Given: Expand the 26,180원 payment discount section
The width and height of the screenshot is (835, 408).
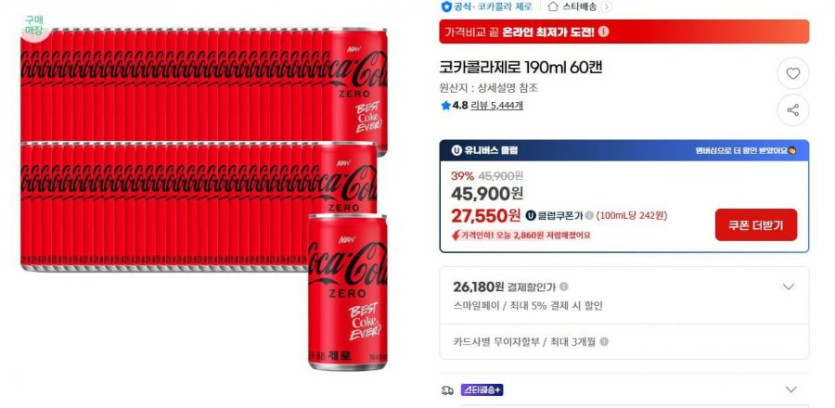Looking at the screenshot, I should 788,287.
